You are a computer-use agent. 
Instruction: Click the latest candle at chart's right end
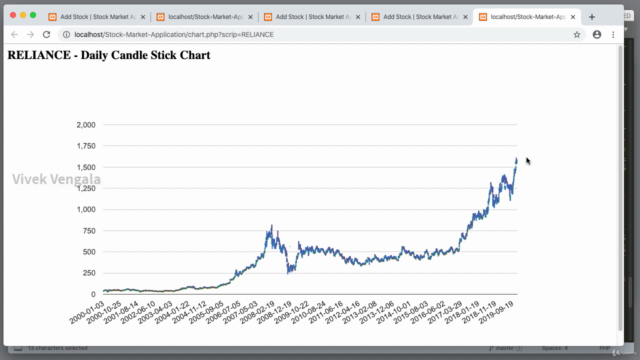pos(516,160)
